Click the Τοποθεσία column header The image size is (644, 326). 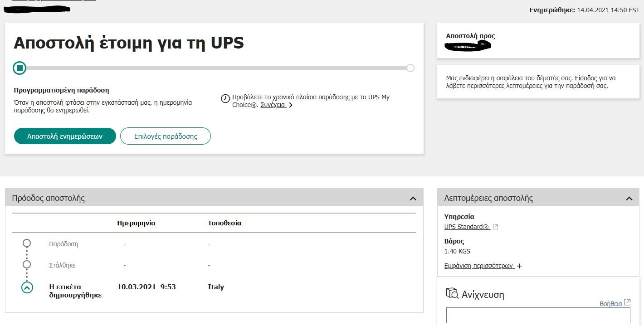coord(224,223)
